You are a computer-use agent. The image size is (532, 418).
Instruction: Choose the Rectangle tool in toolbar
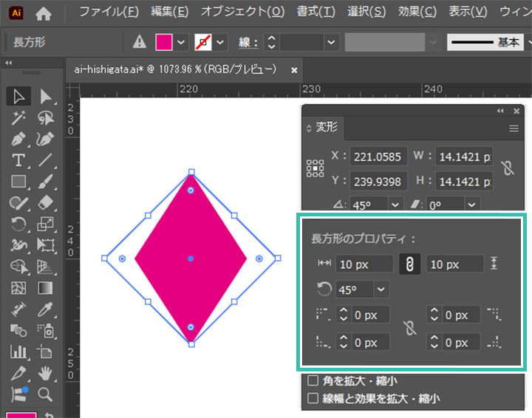coord(18,181)
